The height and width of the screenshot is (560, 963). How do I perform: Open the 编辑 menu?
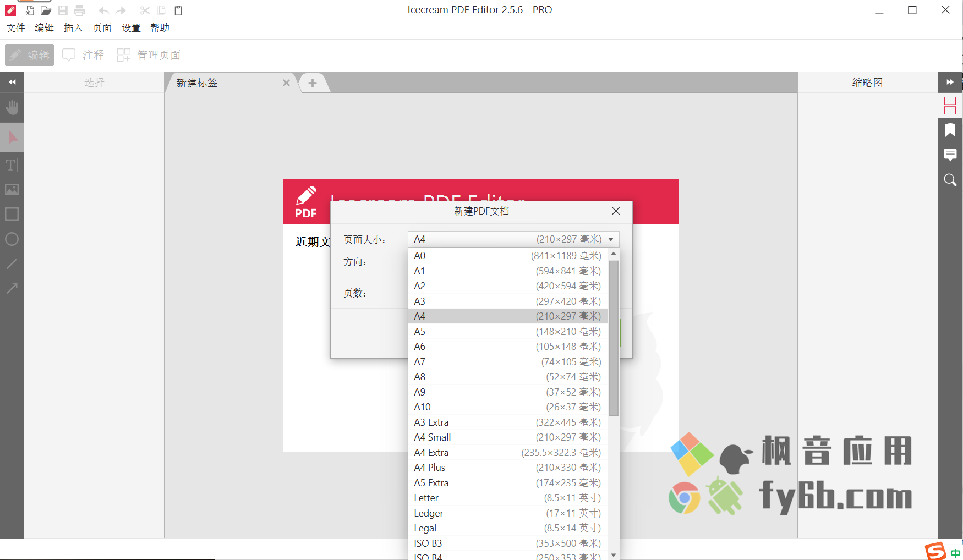pyautogui.click(x=44, y=28)
